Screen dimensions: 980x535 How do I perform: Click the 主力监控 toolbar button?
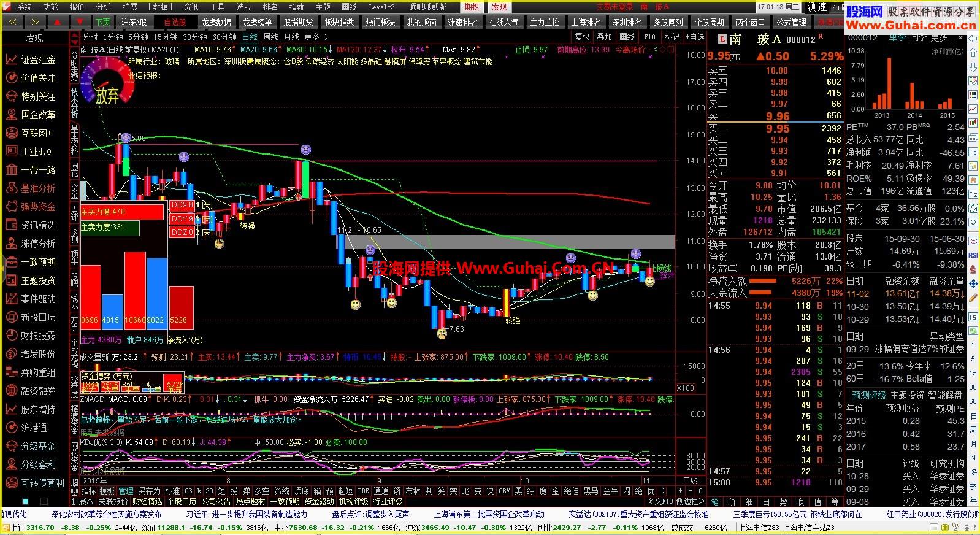[x=545, y=21]
